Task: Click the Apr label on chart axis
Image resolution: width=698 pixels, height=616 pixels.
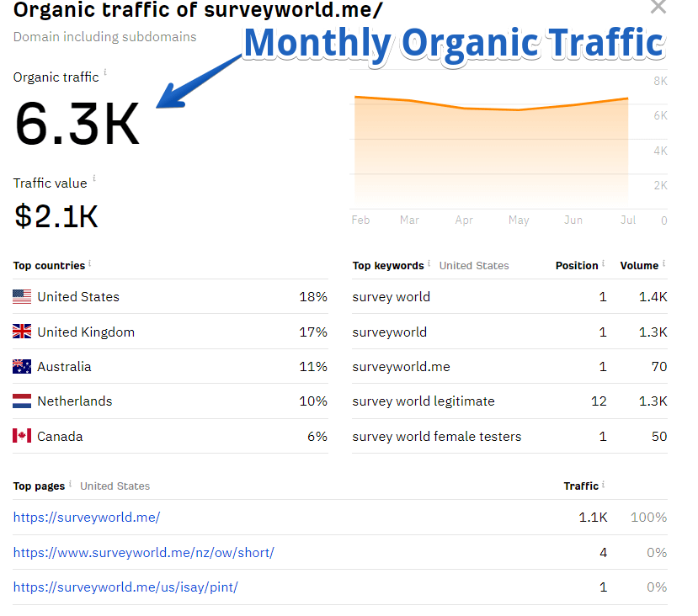Action: (464, 220)
